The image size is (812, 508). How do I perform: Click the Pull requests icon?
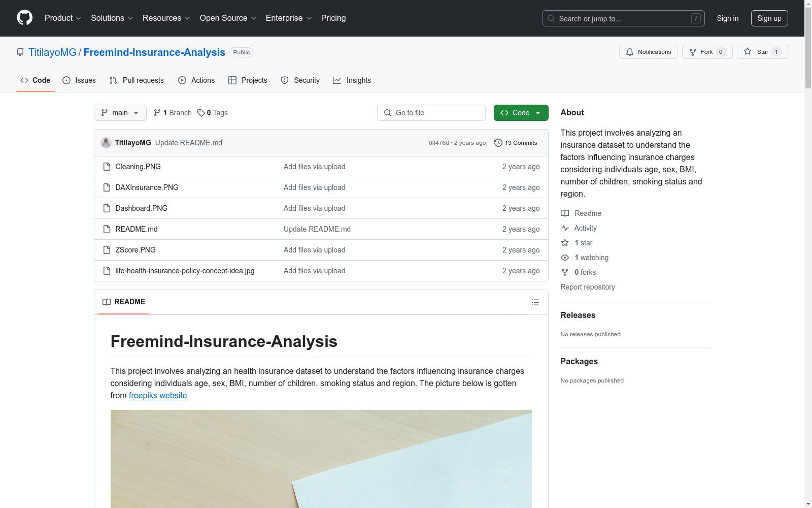click(113, 80)
